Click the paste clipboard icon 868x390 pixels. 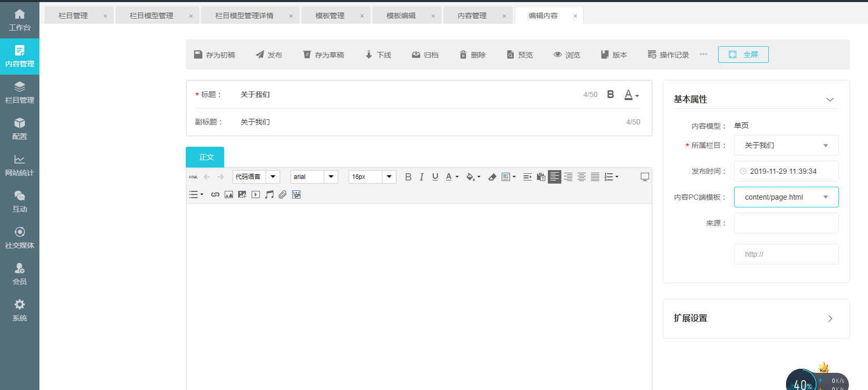[x=541, y=177]
